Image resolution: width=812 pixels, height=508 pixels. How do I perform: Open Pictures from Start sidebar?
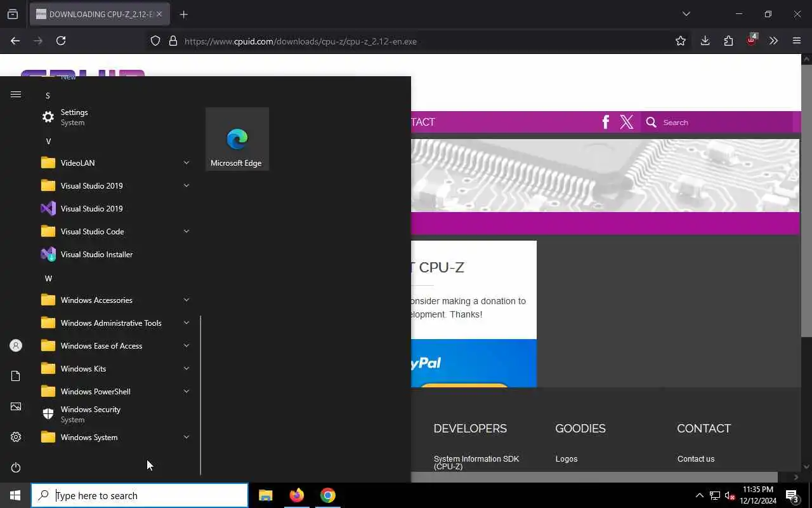point(16,406)
